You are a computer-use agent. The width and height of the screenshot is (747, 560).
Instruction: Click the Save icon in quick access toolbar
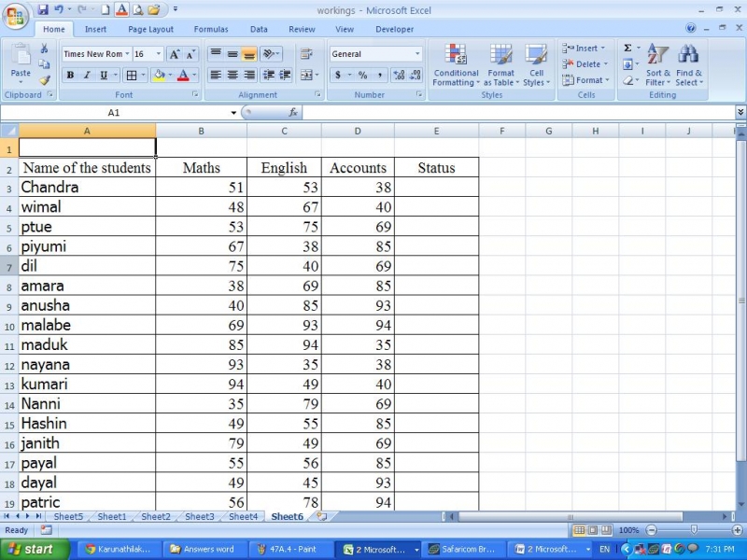[x=43, y=9]
